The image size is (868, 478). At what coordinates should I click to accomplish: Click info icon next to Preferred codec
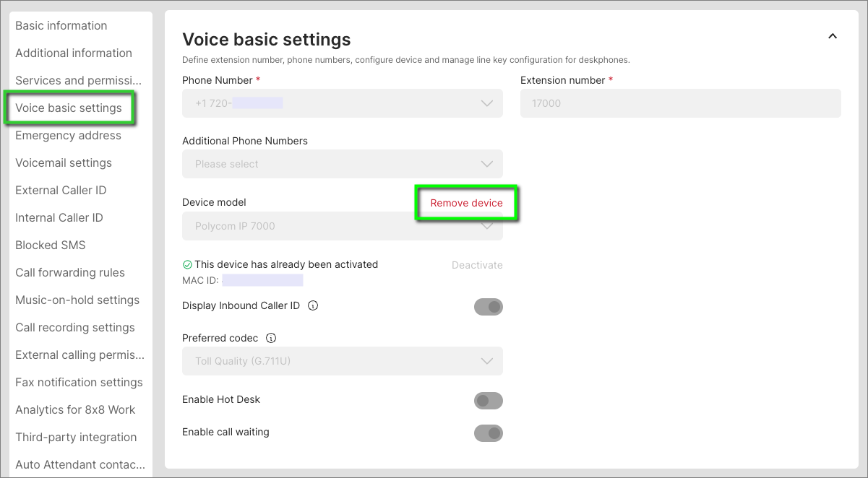point(271,338)
